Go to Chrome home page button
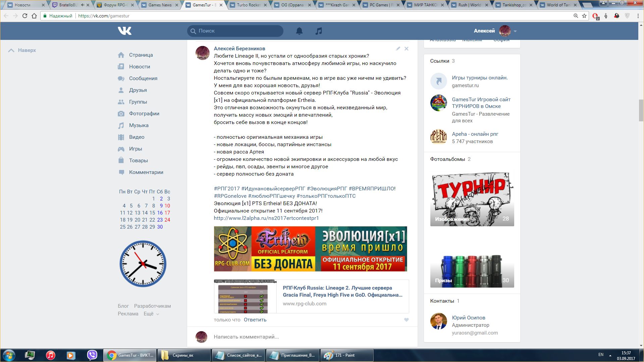Screen dimensions: 644x362 tap(34, 16)
